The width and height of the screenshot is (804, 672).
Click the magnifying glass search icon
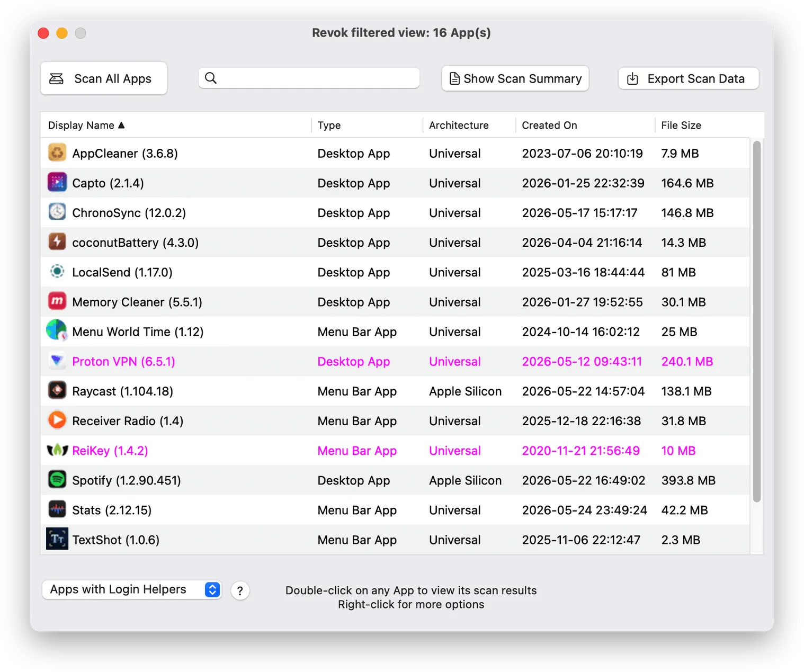click(x=211, y=78)
